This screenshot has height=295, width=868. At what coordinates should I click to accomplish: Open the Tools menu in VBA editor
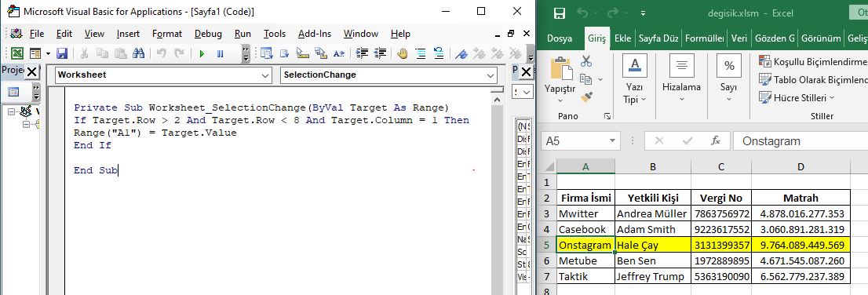pos(275,34)
